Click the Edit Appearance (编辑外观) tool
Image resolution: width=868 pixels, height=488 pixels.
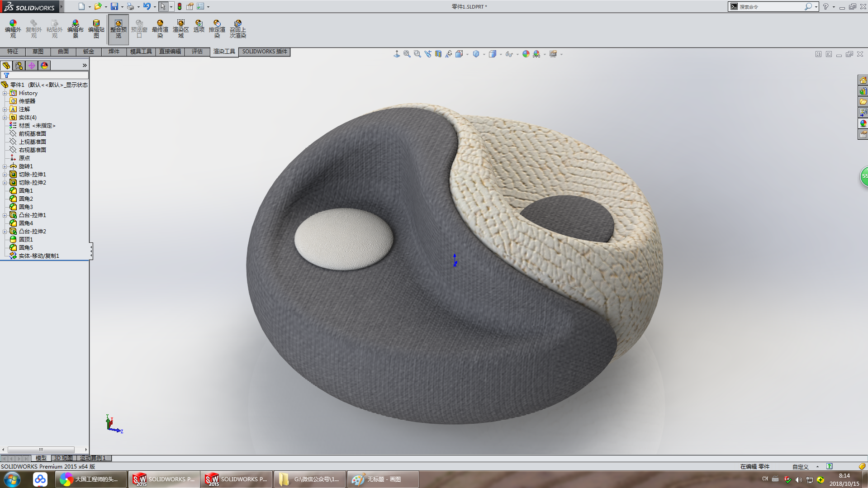13,29
